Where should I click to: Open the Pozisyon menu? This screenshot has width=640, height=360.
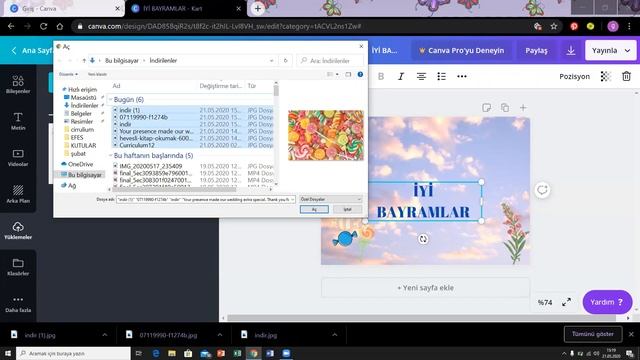click(574, 76)
